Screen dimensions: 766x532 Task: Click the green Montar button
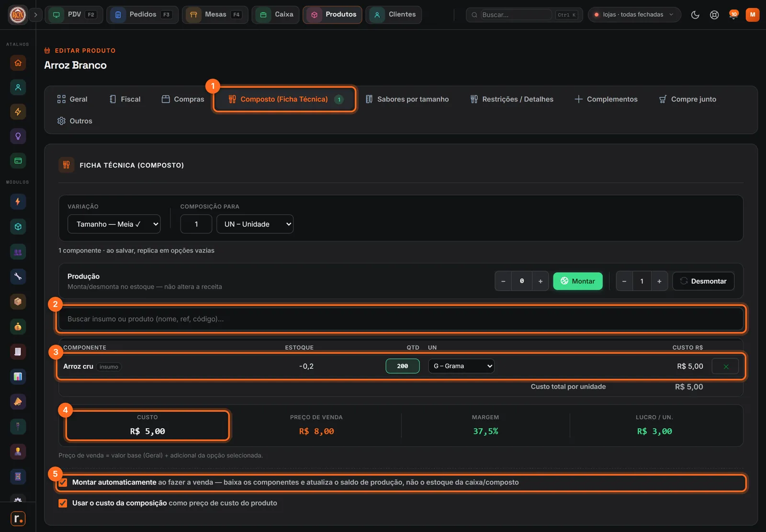coord(578,281)
